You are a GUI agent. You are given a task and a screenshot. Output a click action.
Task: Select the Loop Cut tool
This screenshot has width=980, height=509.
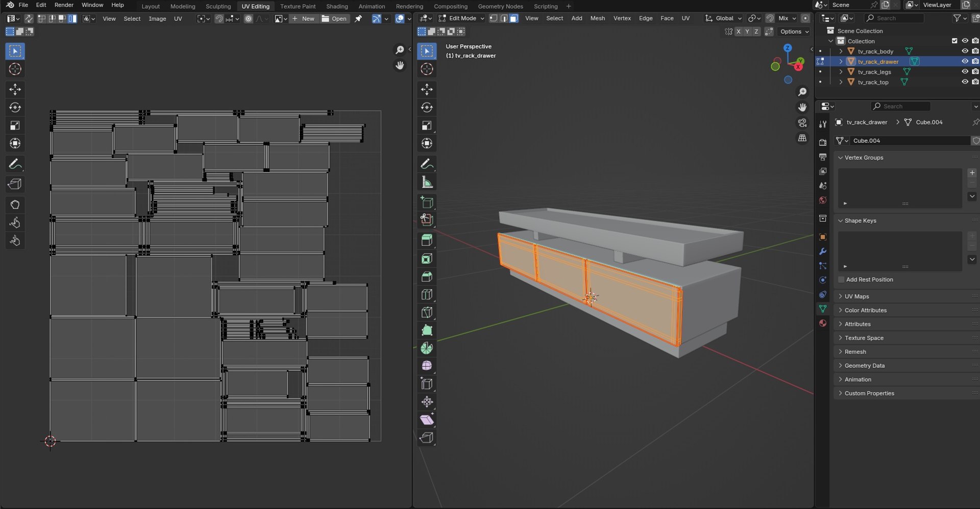[x=427, y=294]
